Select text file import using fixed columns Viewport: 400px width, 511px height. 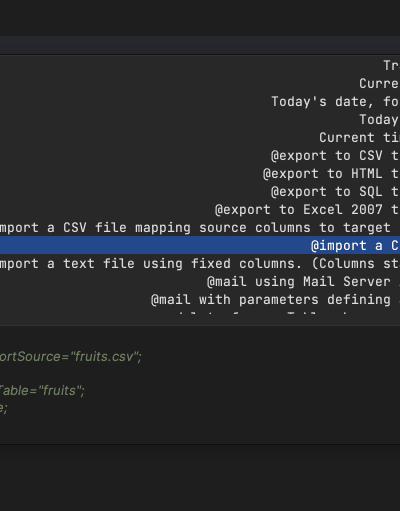[x=200, y=263]
